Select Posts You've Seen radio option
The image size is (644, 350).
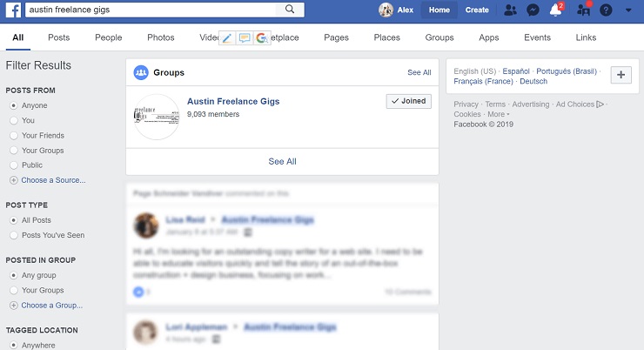coord(14,235)
